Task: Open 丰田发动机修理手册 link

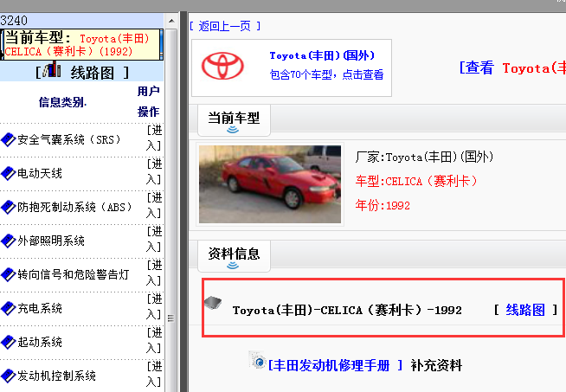Action: (x=335, y=365)
